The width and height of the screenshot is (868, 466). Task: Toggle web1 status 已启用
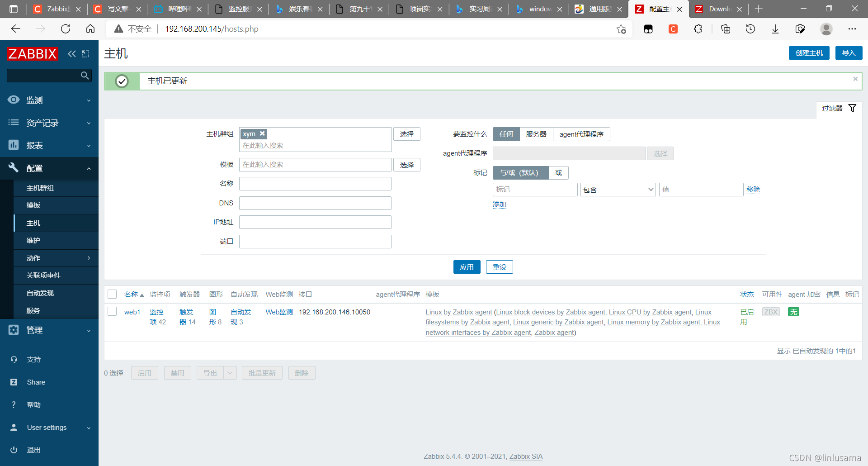(x=747, y=317)
